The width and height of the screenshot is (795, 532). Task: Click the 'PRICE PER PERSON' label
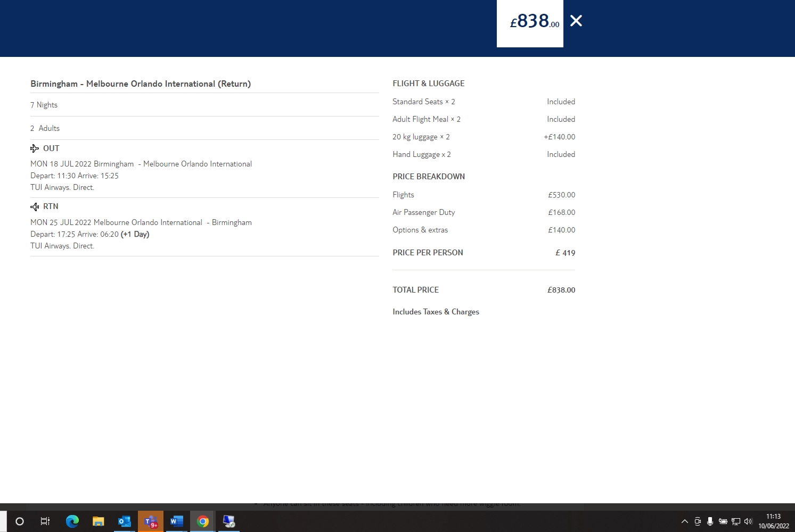[x=428, y=253]
